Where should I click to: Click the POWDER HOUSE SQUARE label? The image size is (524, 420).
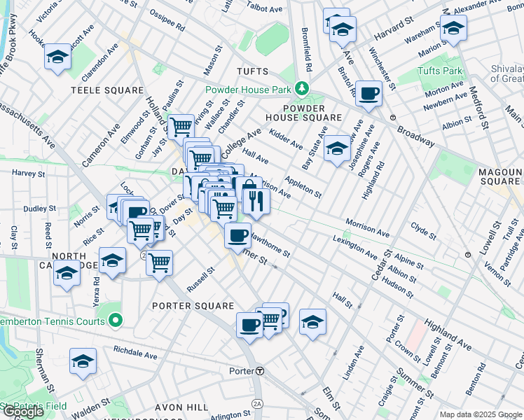[x=304, y=113]
